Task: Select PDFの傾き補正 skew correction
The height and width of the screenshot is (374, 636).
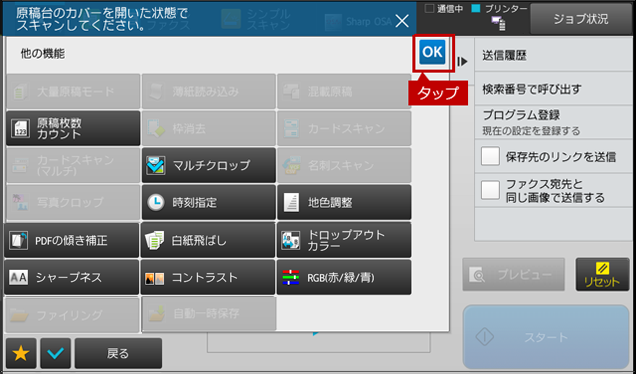Action: tap(71, 240)
